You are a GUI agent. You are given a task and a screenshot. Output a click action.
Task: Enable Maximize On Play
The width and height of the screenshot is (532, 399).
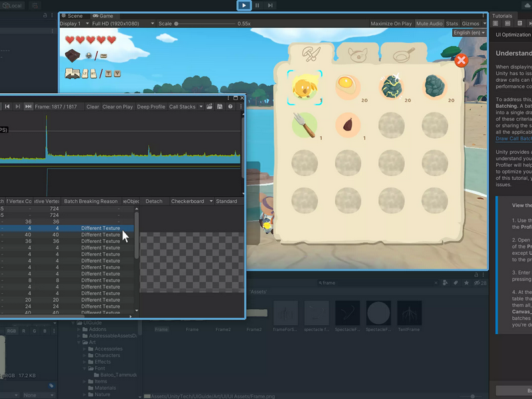pos(391,23)
